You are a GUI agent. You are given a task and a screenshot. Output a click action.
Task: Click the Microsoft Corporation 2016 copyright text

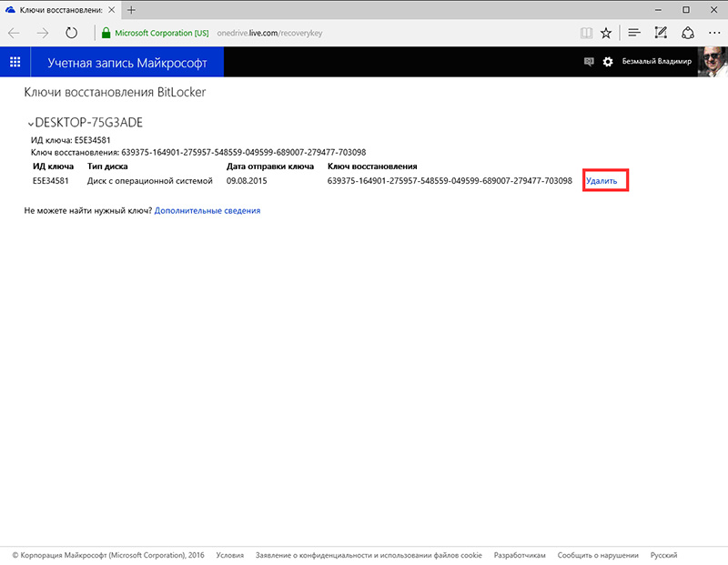108,555
